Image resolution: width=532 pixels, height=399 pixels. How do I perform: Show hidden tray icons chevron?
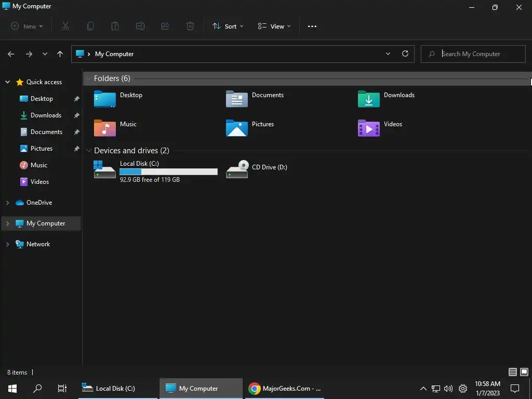(x=423, y=389)
